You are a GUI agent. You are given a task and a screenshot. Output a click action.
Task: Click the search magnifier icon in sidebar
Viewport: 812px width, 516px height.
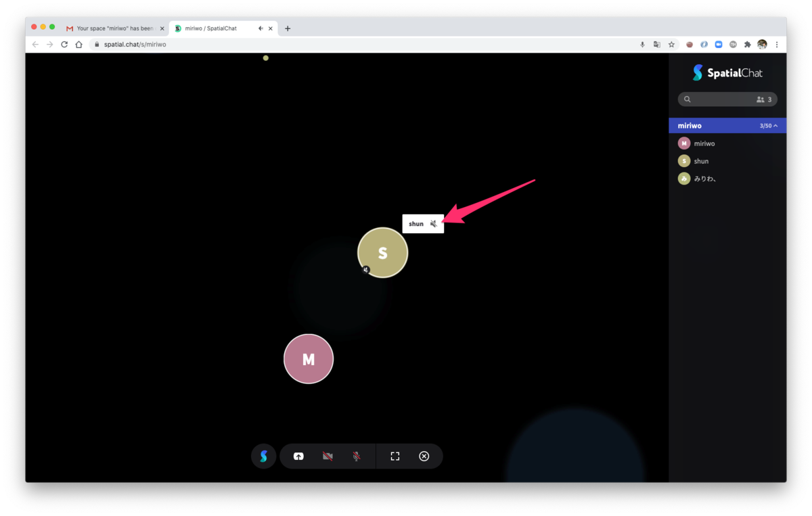pyautogui.click(x=687, y=99)
